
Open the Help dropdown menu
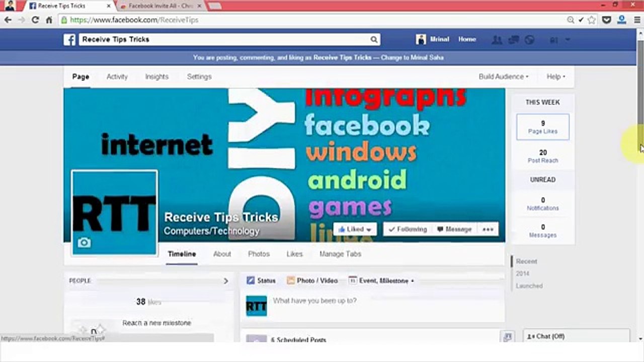click(556, 77)
